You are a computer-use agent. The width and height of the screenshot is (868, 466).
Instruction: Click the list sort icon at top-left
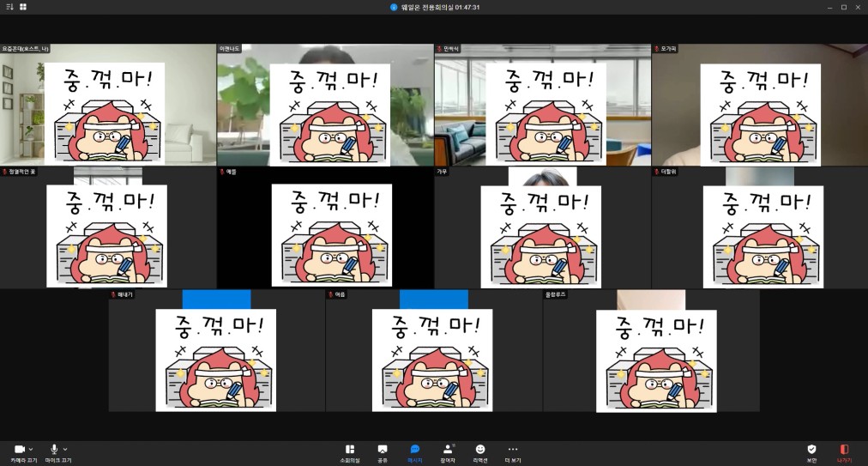coord(9,7)
